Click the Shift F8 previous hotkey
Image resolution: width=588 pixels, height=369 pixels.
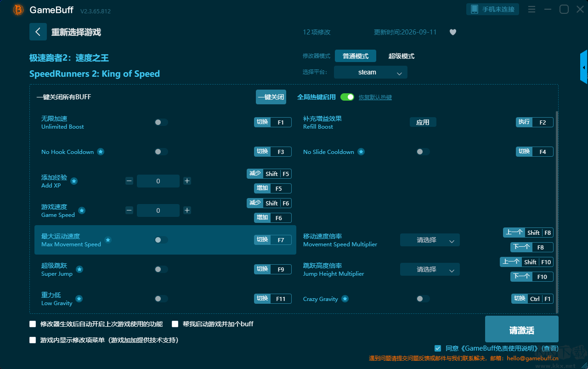528,233
